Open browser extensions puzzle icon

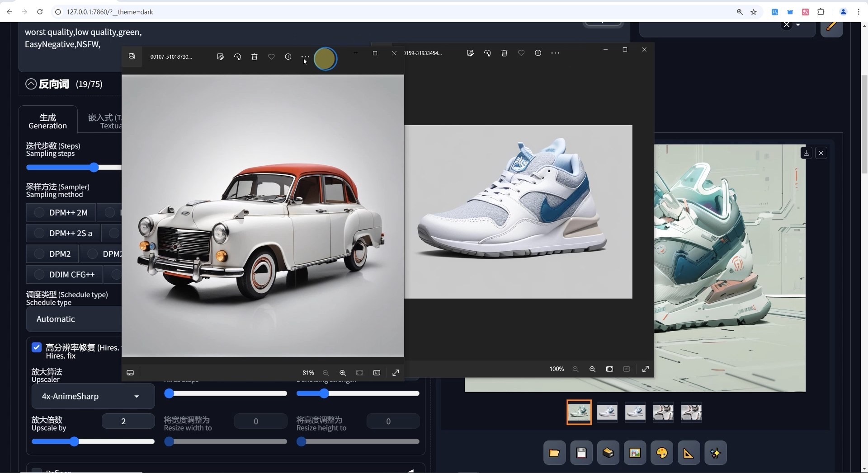coord(821,12)
